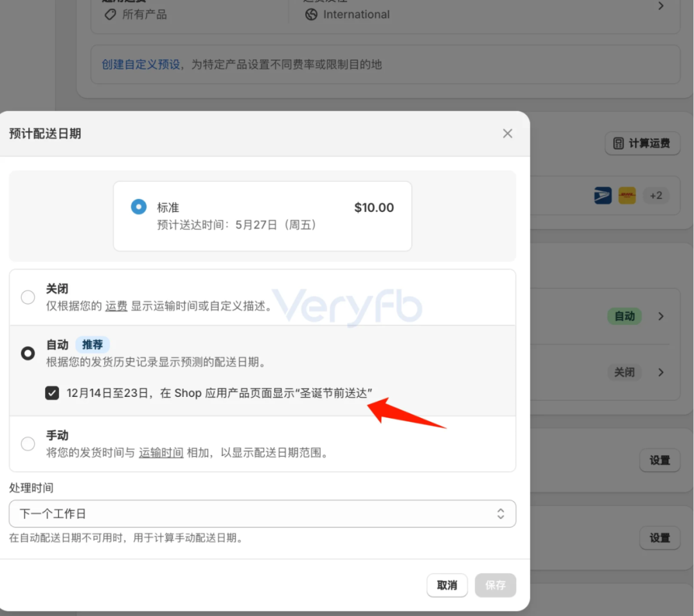Click the USPS carrier icon
Image resolution: width=694 pixels, height=616 pixels.
(x=602, y=195)
